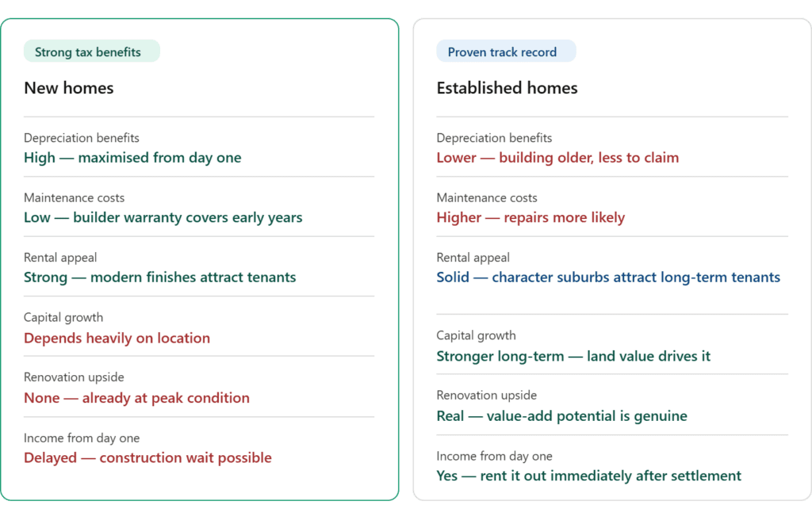Image resolution: width=812 pixels, height=528 pixels.
Task: Click Income from day one label in New homes
Action: [x=82, y=438]
